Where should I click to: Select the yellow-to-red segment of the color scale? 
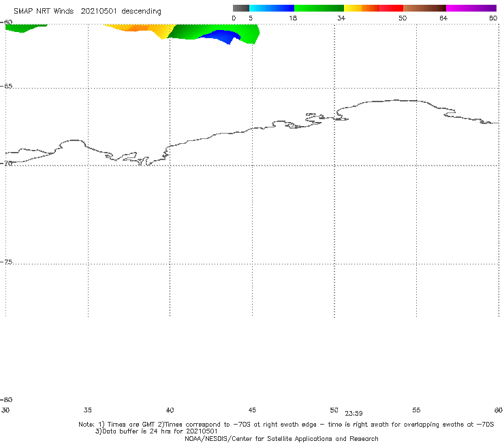(x=373, y=8)
